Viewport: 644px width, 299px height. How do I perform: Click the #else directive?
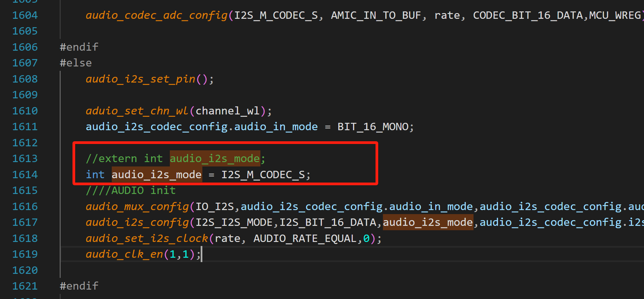[76, 63]
